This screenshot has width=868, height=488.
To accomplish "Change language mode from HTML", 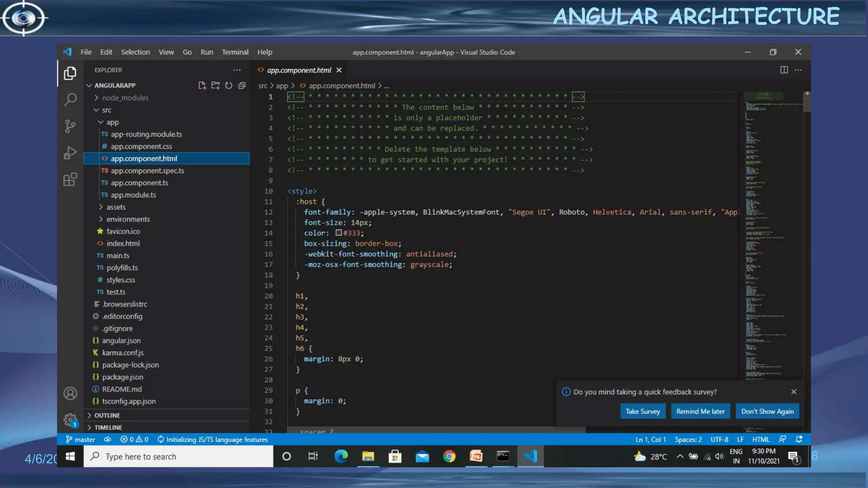I will (x=761, y=440).
